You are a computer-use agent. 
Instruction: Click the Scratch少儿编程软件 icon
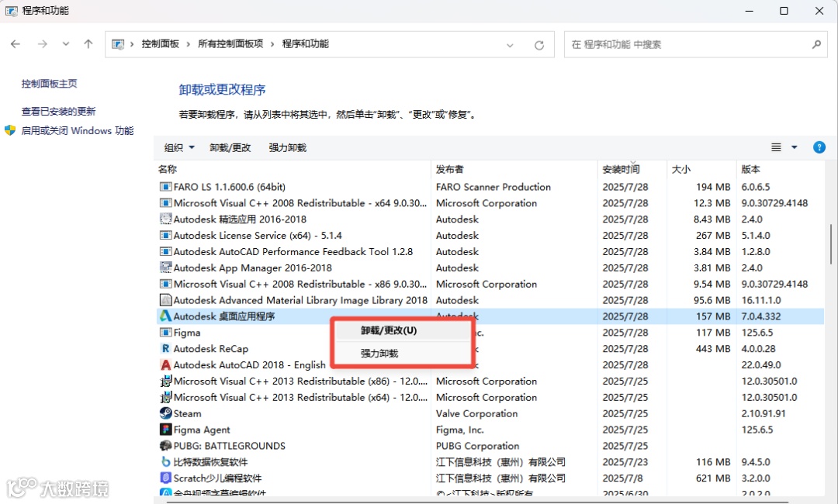point(166,478)
